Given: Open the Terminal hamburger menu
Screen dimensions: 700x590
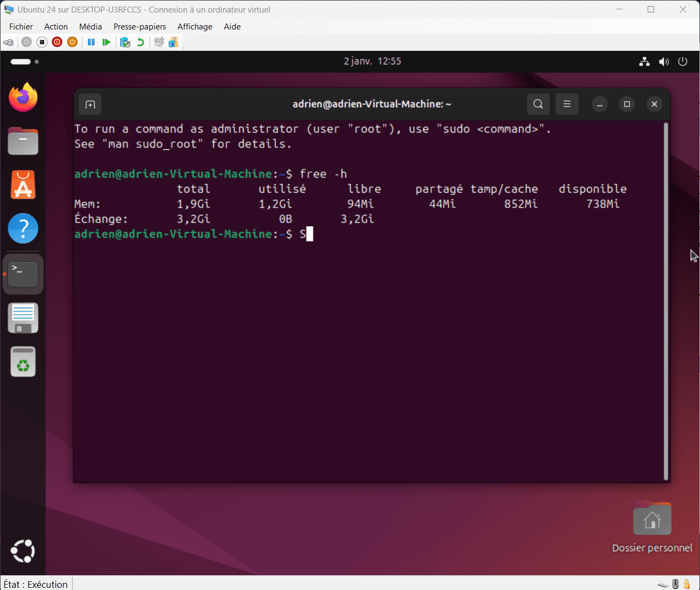Looking at the screenshot, I should (567, 104).
